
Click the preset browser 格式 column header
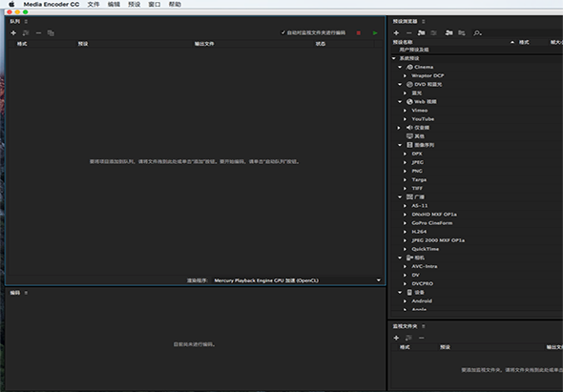pos(524,42)
